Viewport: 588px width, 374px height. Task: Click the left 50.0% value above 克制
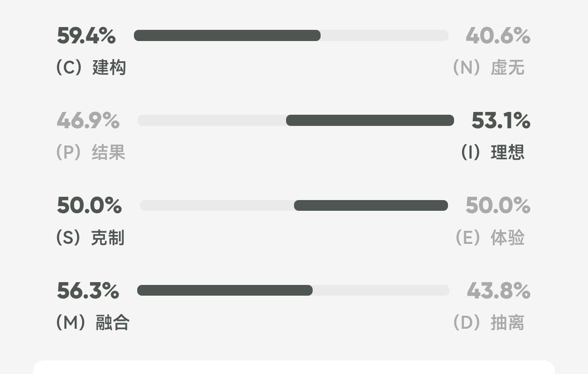[89, 206]
